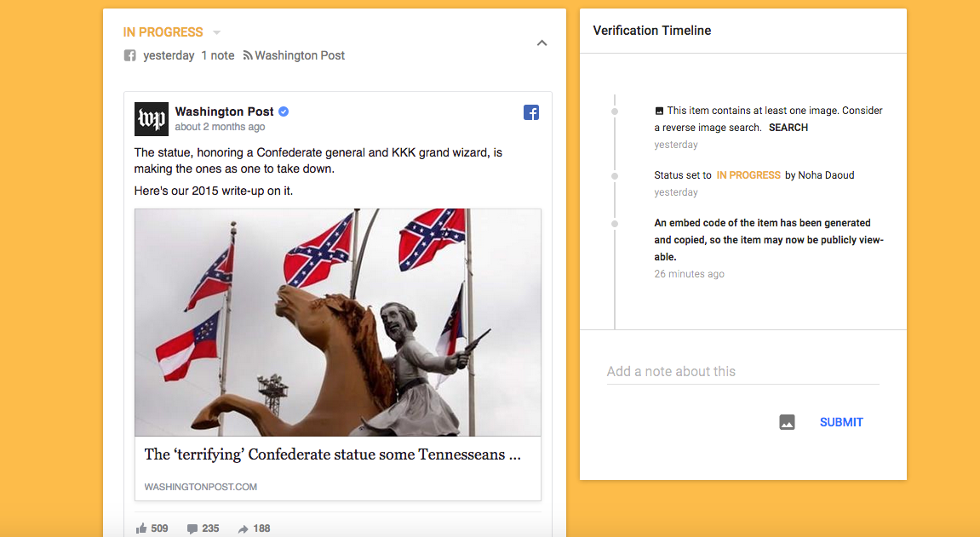Screen dimensions: 980x537
Task: Open the 'terrifying' Confederate statue headline
Action: pyautogui.click(x=333, y=454)
